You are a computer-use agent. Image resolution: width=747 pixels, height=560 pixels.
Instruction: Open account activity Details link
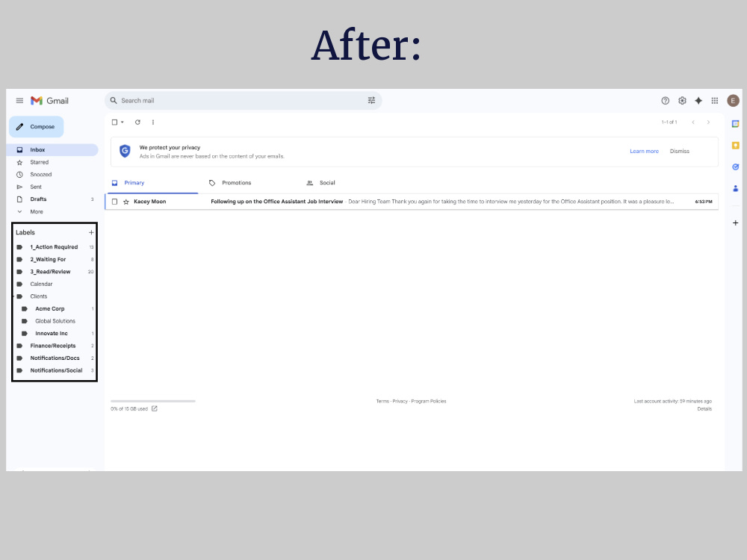tap(704, 409)
